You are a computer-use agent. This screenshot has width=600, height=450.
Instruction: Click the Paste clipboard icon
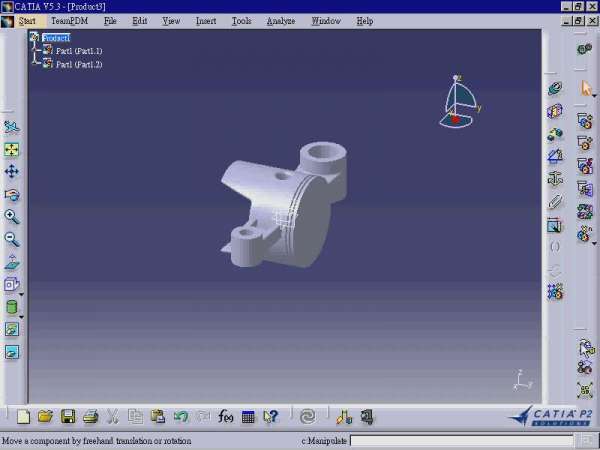tap(158, 416)
